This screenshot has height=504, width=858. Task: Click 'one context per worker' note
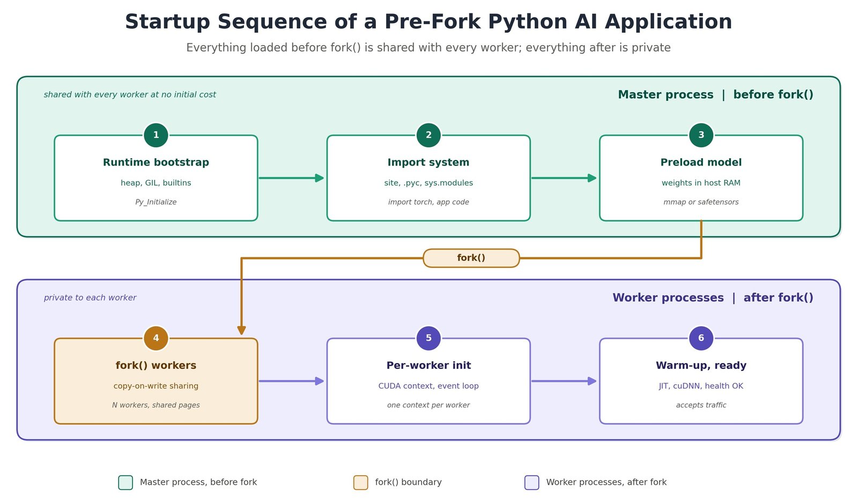[428, 405]
